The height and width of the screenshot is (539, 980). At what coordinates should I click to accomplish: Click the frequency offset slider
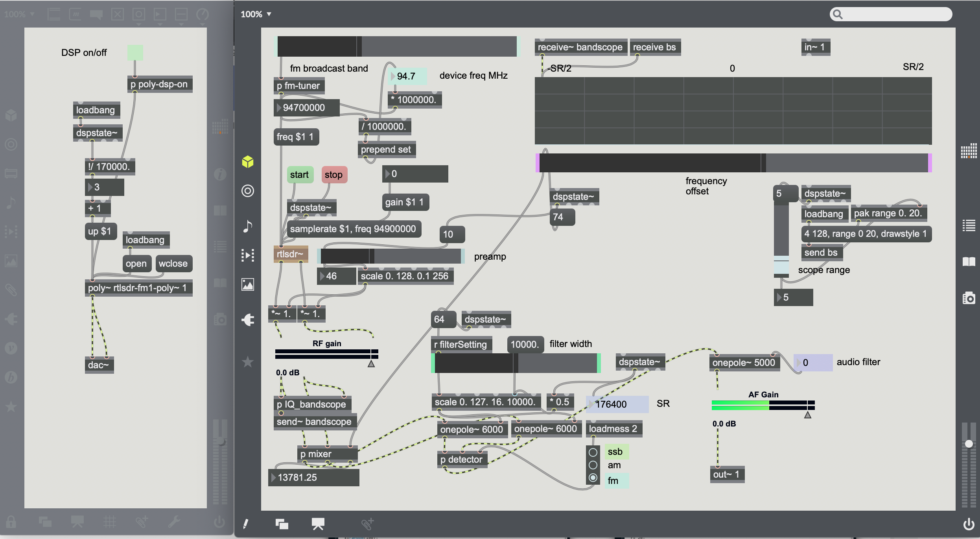click(x=733, y=163)
